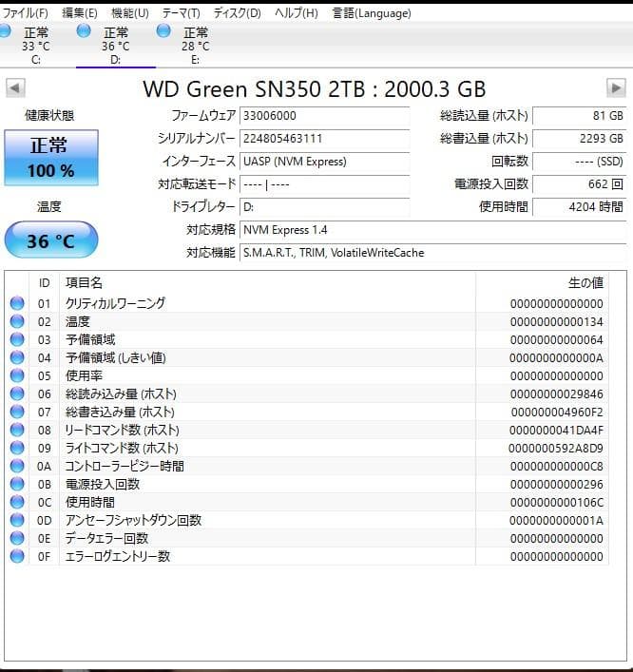Click the status icon for row 06
The width and height of the screenshot is (633, 672).
(17, 393)
